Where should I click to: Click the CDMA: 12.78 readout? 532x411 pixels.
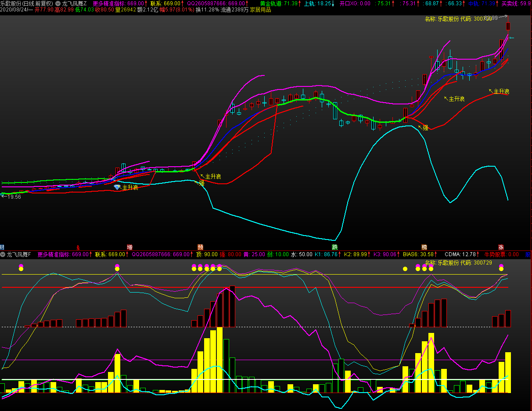tap(460, 254)
